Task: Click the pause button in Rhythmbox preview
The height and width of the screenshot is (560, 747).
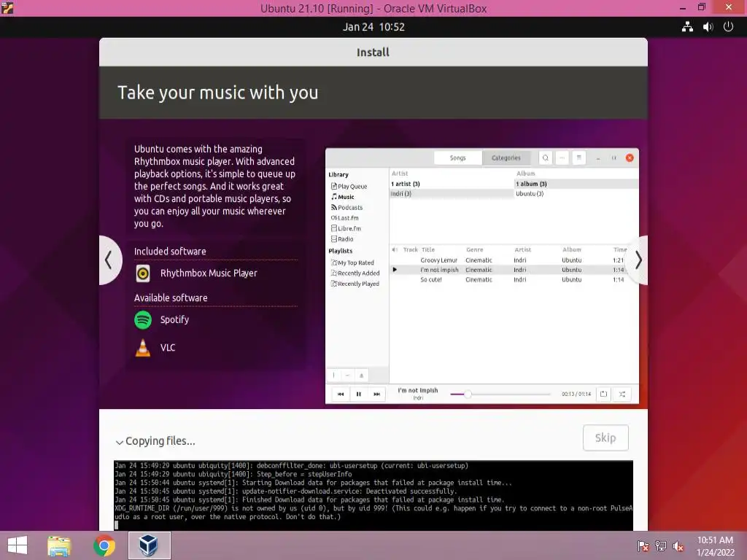Action: pyautogui.click(x=359, y=394)
